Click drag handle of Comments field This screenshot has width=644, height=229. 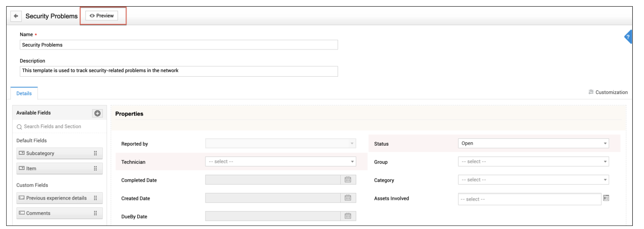click(x=95, y=213)
